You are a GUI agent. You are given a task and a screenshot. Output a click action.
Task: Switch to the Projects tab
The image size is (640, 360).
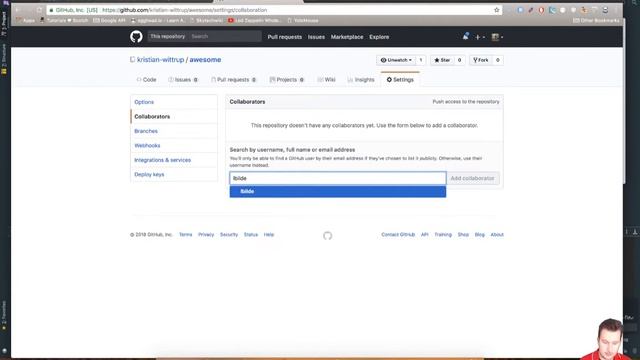point(287,80)
